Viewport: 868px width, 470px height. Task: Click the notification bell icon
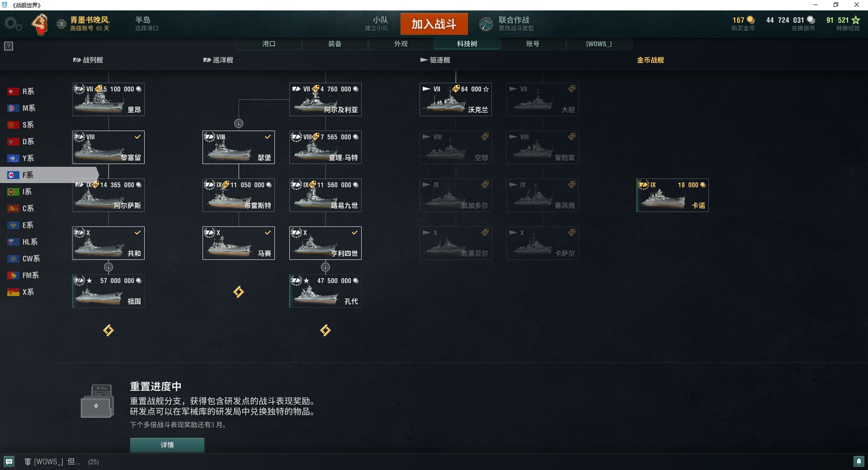pos(859,461)
